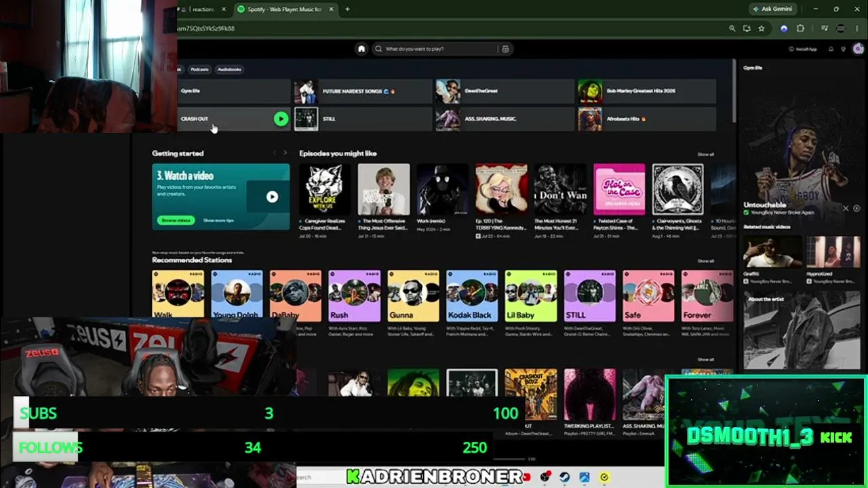
Task: Click the zoom magnifier icon in address bar
Action: click(732, 28)
